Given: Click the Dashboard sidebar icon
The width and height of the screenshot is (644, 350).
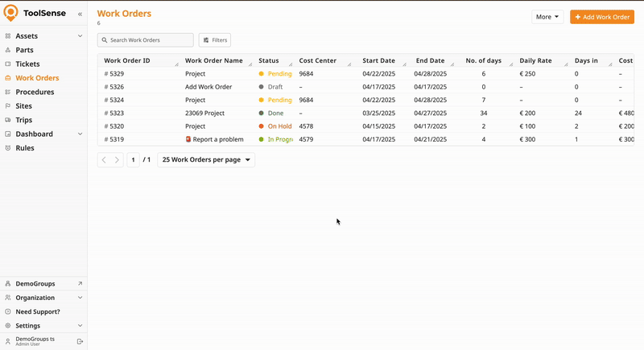Looking at the screenshot, I should [x=8, y=134].
